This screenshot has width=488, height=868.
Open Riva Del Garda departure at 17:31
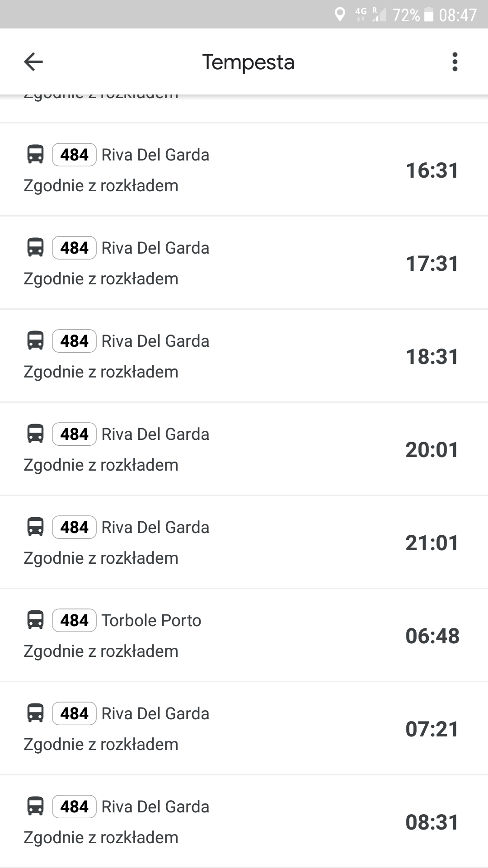point(155,248)
